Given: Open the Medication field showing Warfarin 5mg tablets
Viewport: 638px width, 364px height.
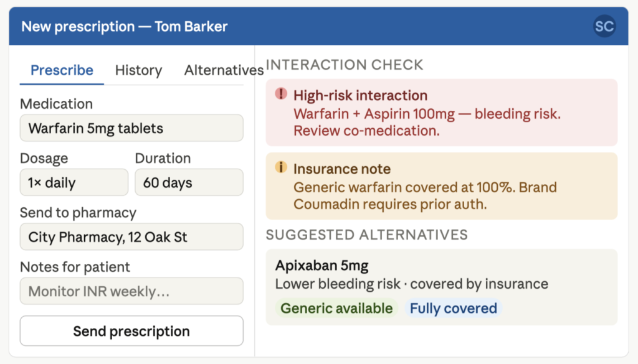Looking at the screenshot, I should (131, 128).
